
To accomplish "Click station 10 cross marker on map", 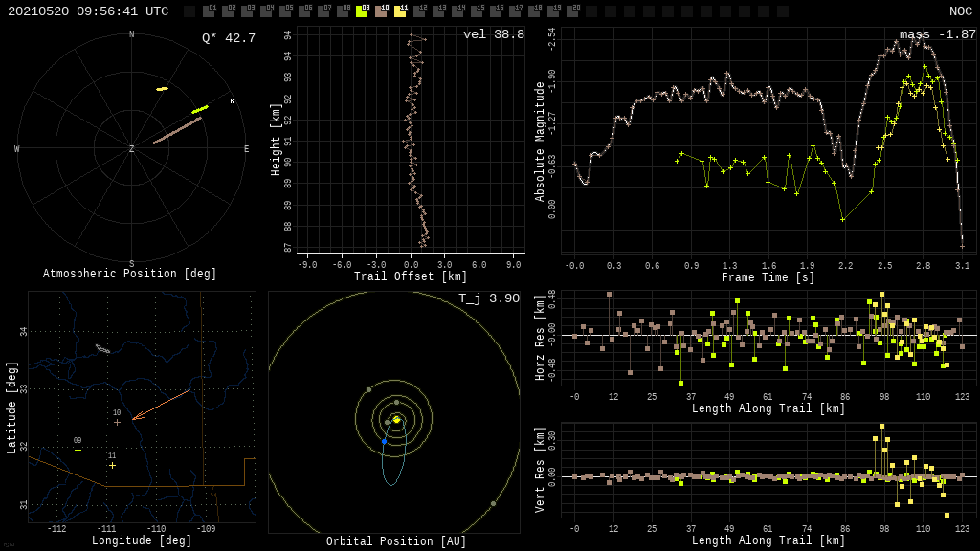I will [117, 422].
